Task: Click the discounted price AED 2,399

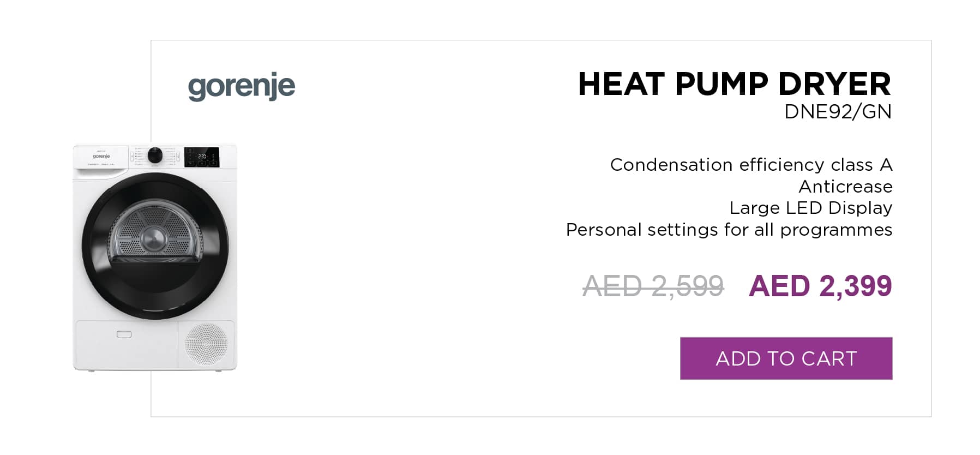Action: (820, 286)
